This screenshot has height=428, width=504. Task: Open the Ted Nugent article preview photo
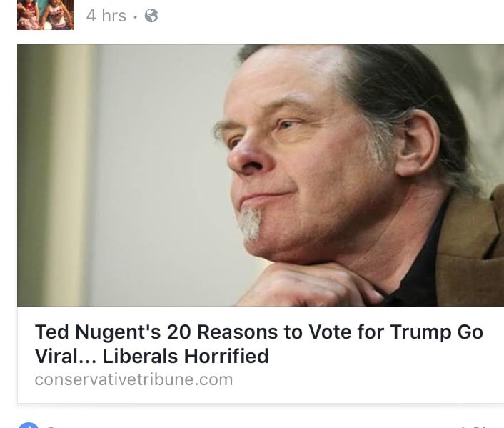261,175
